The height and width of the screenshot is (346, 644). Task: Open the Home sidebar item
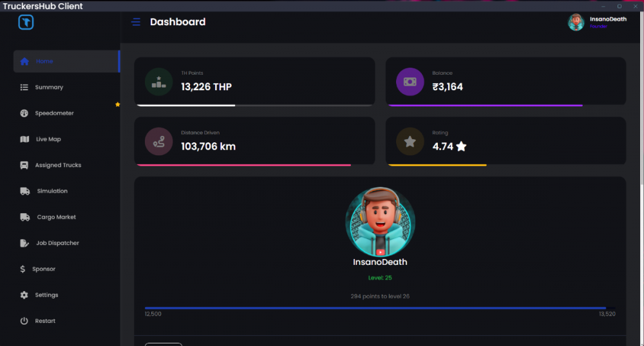point(66,61)
